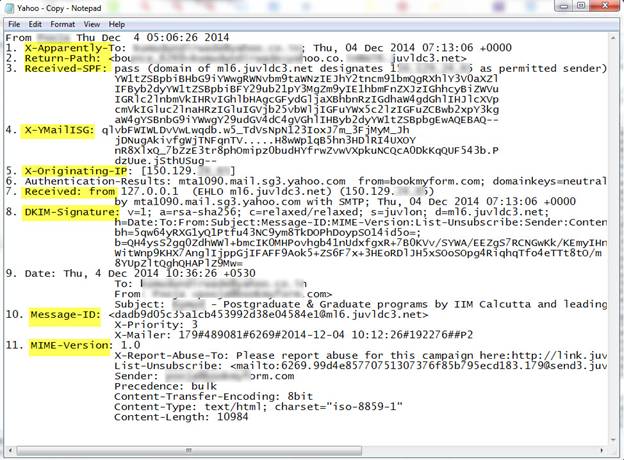This screenshot has width=624, height=460.
Task: Click the vertical scrollbar up arrow
Action: click(x=613, y=37)
